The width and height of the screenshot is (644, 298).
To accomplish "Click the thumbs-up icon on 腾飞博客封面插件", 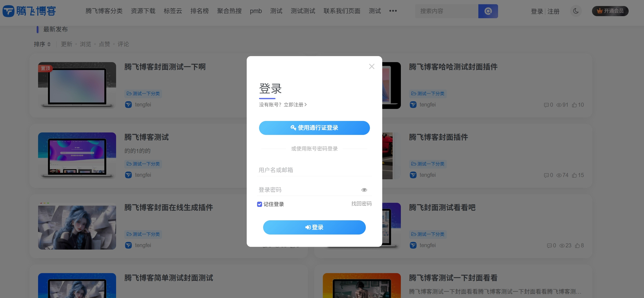I will coord(574,175).
